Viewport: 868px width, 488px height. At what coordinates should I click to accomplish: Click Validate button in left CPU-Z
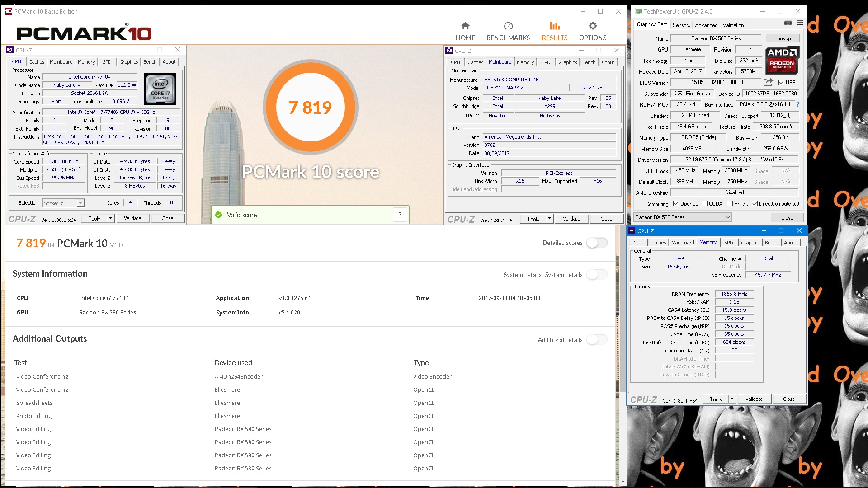click(x=132, y=218)
